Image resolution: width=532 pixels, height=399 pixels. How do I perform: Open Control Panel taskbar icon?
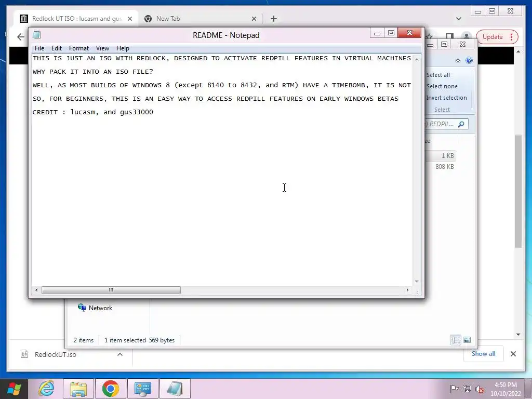(x=142, y=389)
